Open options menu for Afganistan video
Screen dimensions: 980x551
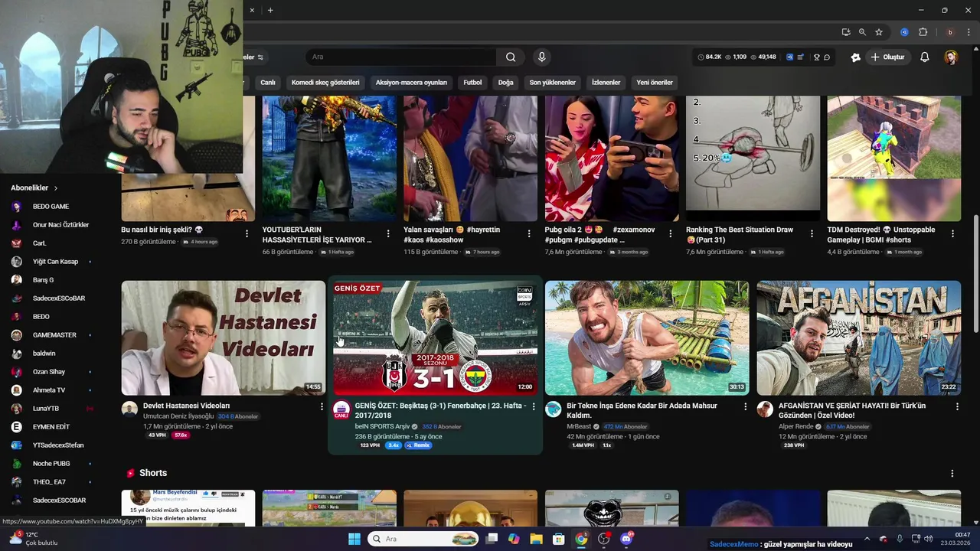(x=957, y=406)
